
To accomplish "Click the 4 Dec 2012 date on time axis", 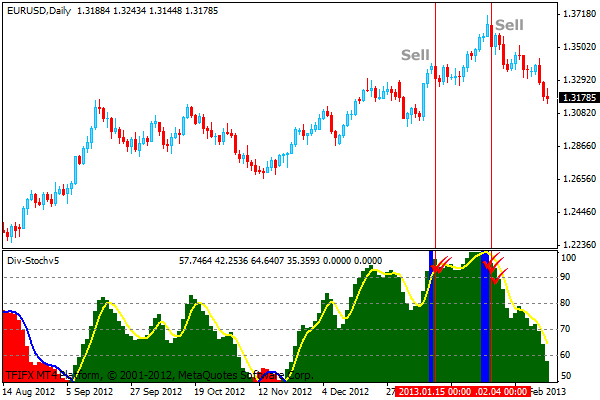I will pos(348,392).
